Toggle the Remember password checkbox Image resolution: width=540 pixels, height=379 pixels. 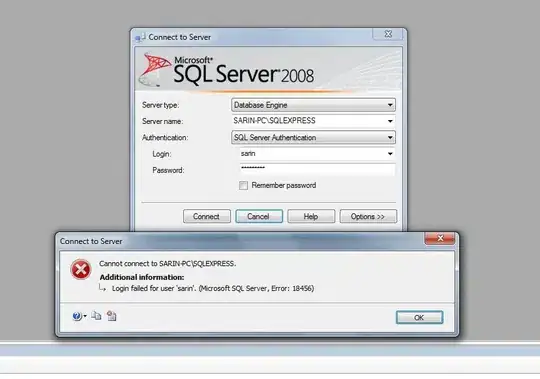pos(243,186)
